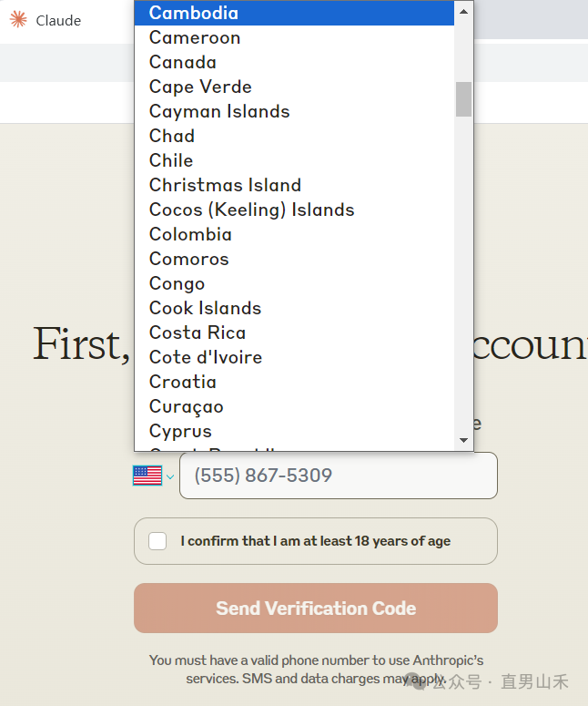Pick Cayman Islands from the list

pyautogui.click(x=219, y=111)
